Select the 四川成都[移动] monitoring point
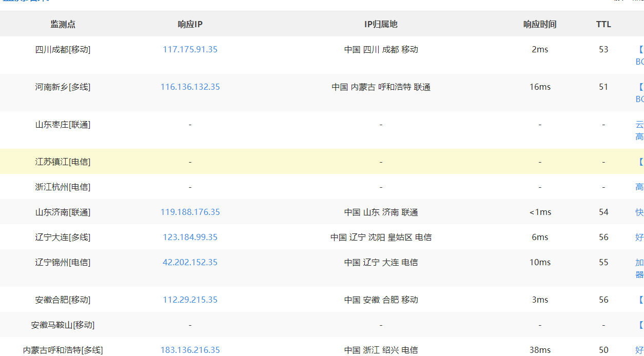Image resolution: width=644 pixels, height=356 pixels. (63, 49)
